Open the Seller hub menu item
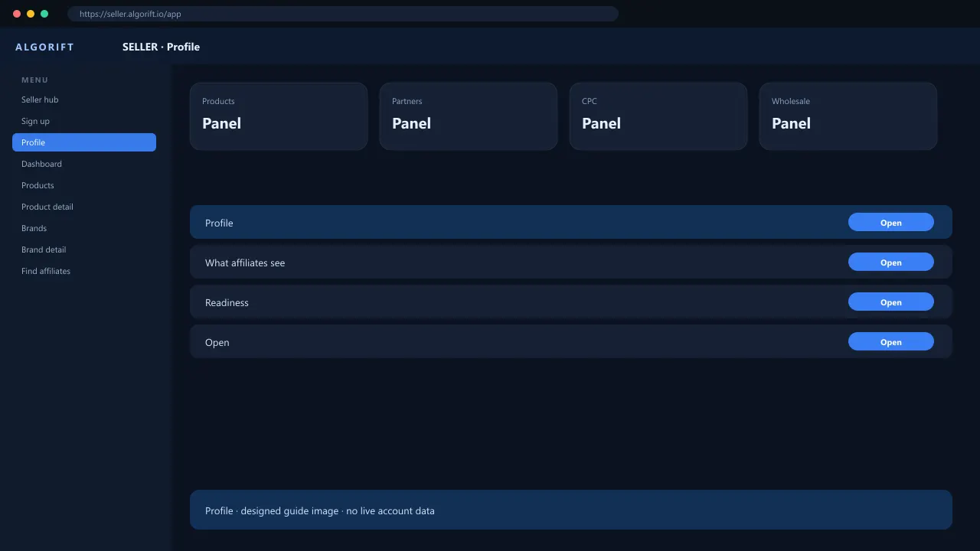The width and height of the screenshot is (980, 551). pyautogui.click(x=84, y=99)
